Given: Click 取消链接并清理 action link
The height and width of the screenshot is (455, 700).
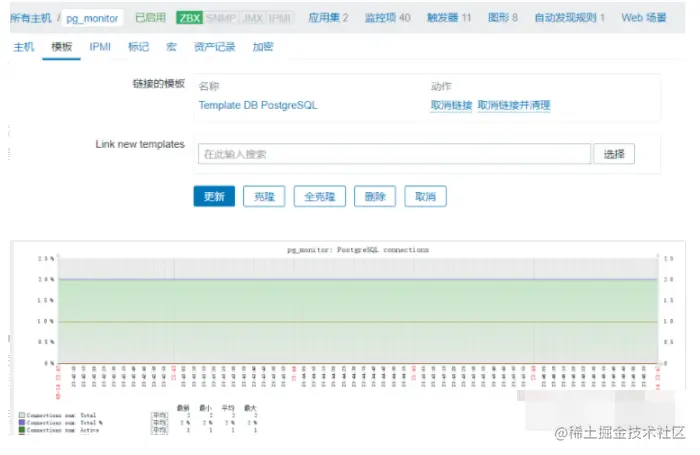Looking at the screenshot, I should (x=514, y=105).
